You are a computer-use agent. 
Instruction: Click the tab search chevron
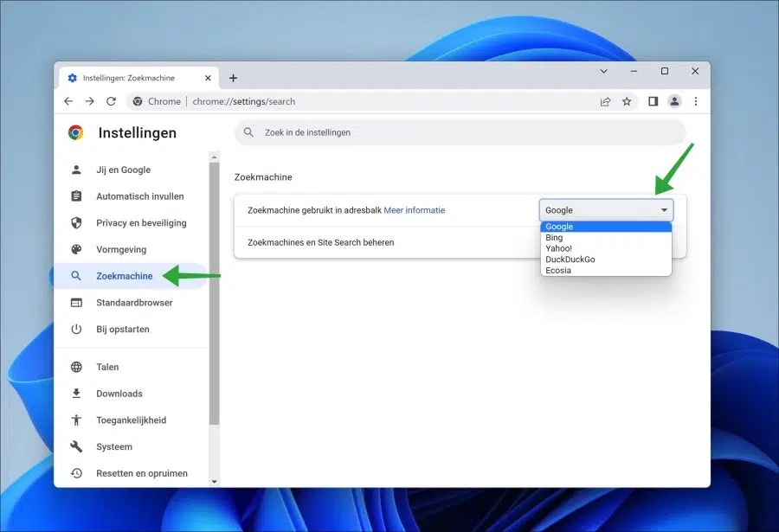603,71
